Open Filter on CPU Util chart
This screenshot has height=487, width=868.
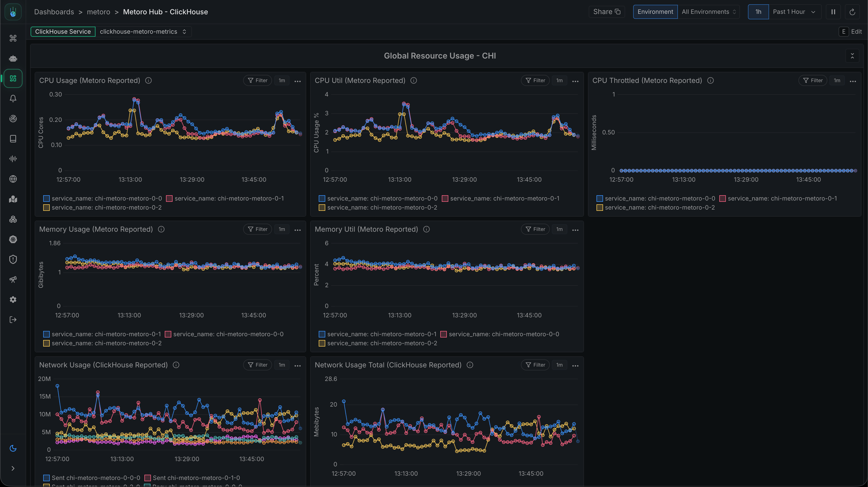click(535, 81)
